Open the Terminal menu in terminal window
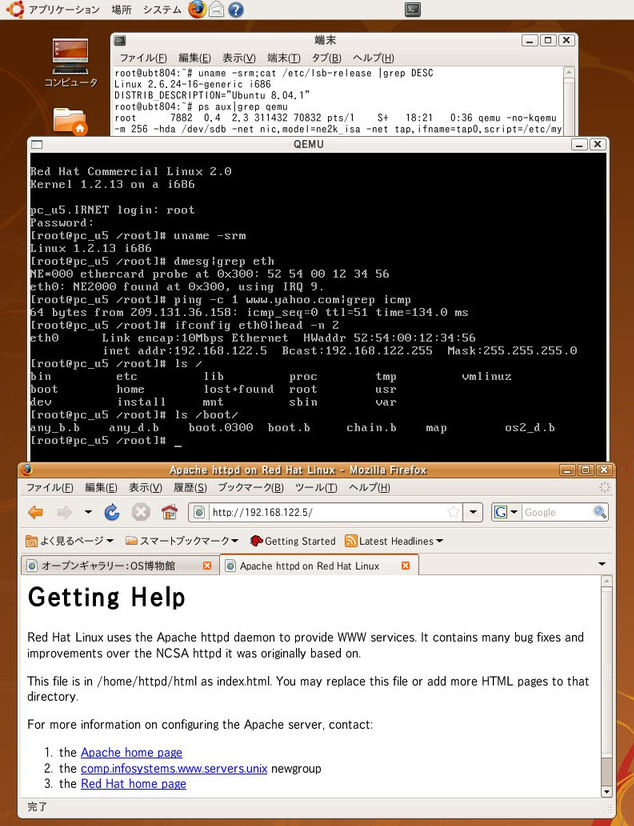This screenshot has width=634, height=826. pos(283,58)
